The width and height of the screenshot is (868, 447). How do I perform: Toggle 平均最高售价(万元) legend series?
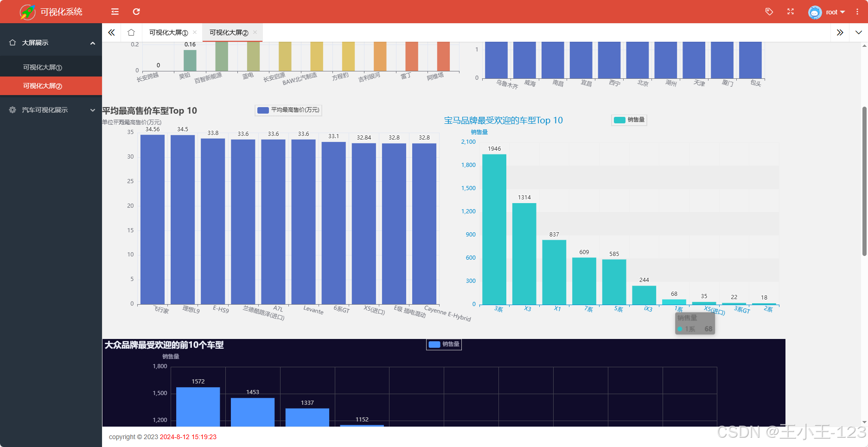(288, 110)
